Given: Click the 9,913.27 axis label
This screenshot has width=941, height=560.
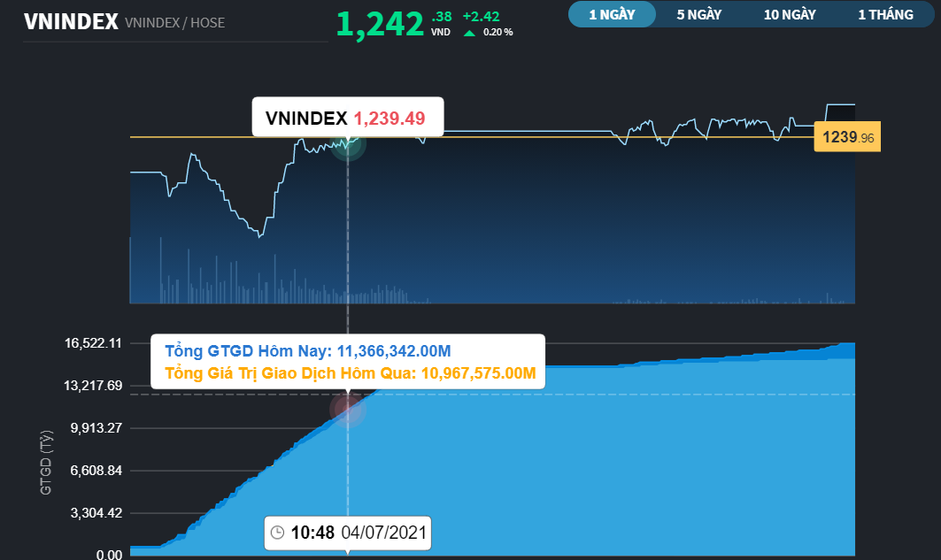Looking at the screenshot, I should click(96, 428).
